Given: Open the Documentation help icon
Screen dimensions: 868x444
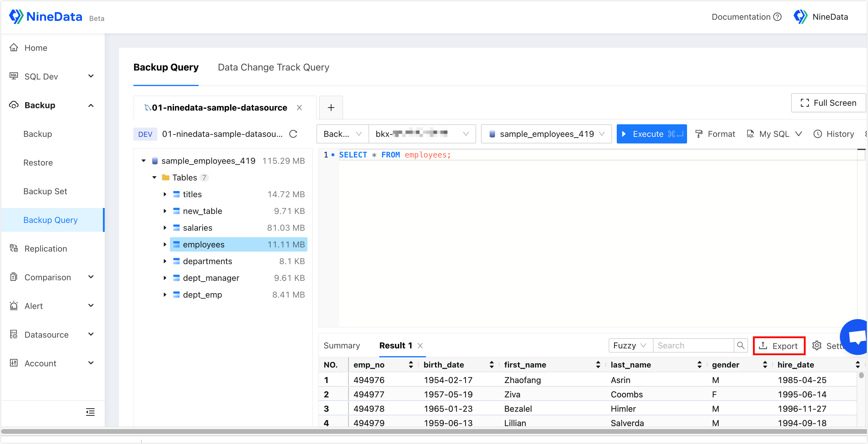Looking at the screenshot, I should point(777,17).
